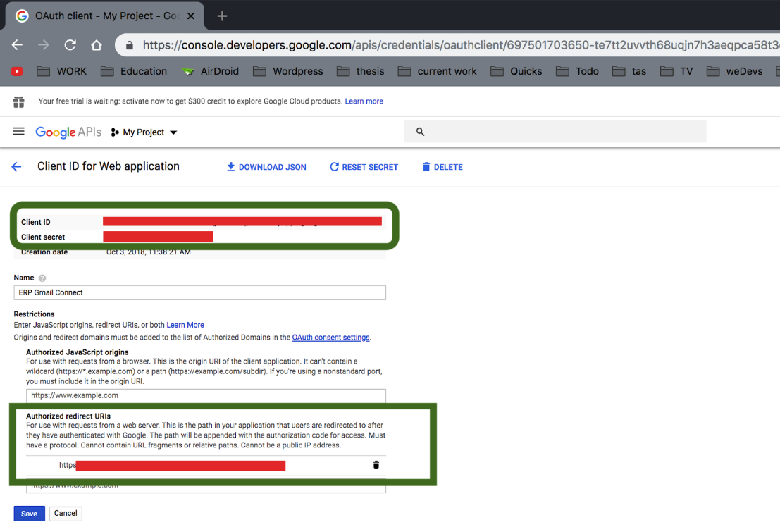This screenshot has height=532, width=780.
Task: Cancel the changes
Action: (x=66, y=514)
